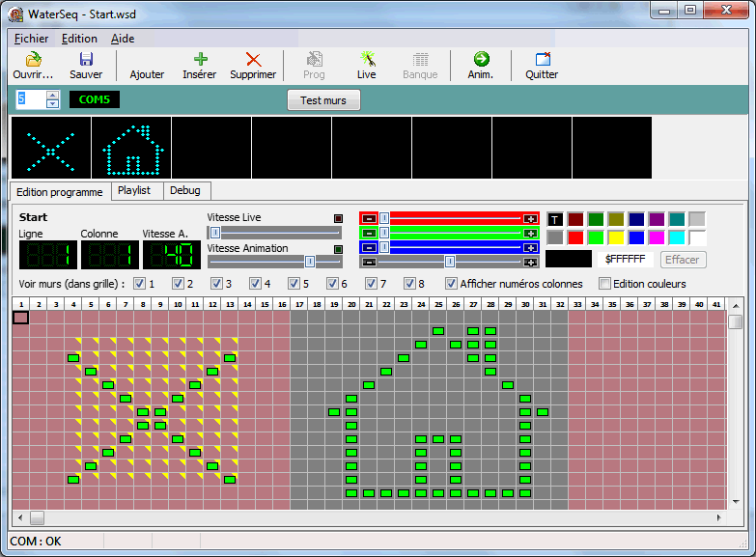Toggle wall 4 visibility checkbox
Image resolution: width=756 pixels, height=557 pixels.
tap(255, 284)
